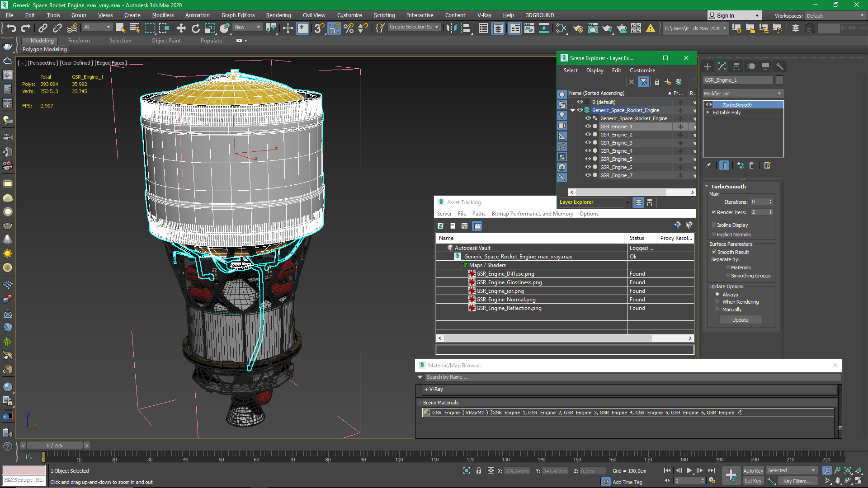Open Asset Tracking Paths menu
The height and width of the screenshot is (488, 868).
pos(479,214)
